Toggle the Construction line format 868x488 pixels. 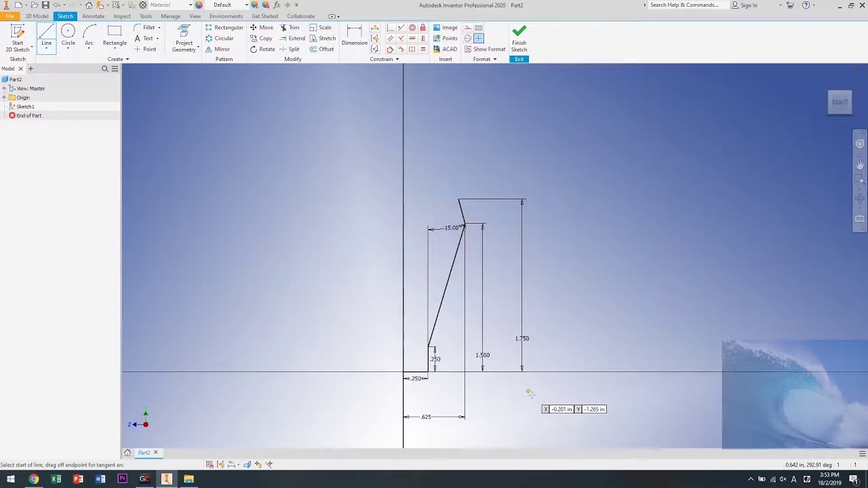pos(468,28)
